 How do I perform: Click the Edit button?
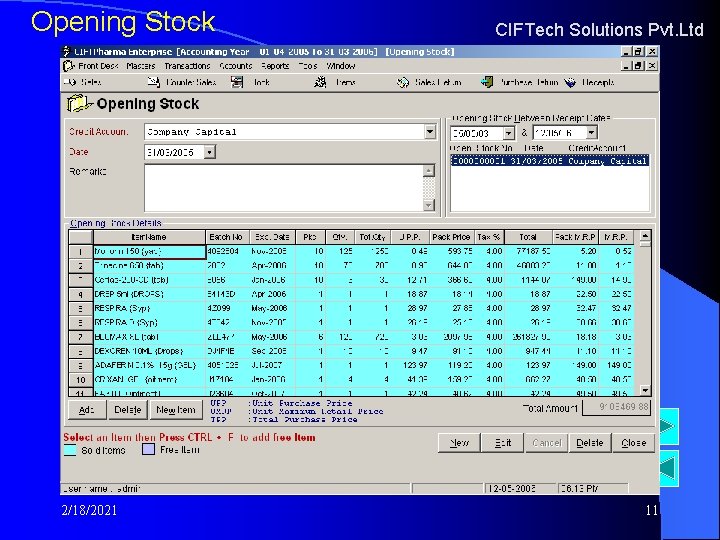coord(503,443)
